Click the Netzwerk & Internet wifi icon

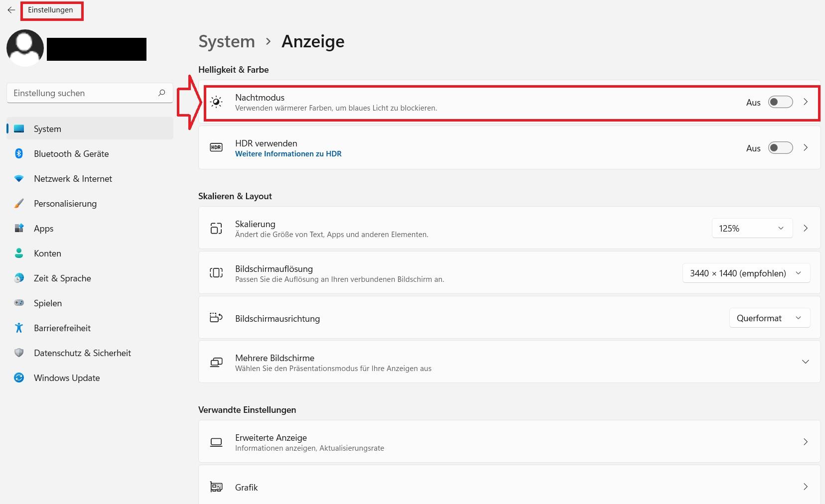19,178
